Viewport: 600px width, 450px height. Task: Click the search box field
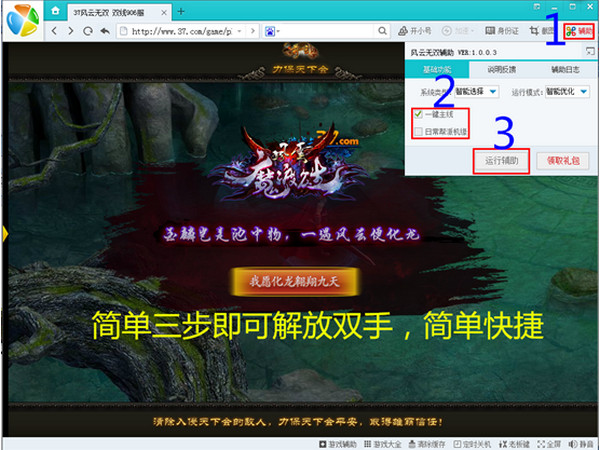(x=327, y=31)
